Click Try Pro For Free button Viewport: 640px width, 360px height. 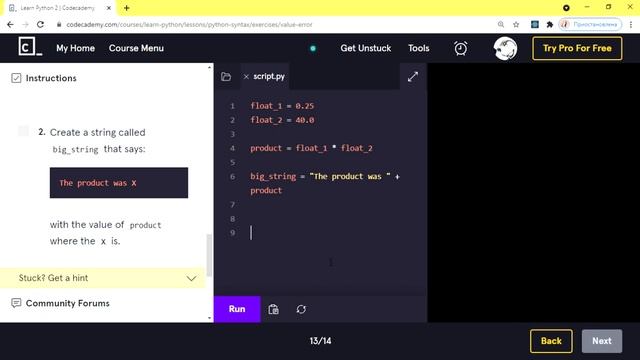tap(577, 48)
